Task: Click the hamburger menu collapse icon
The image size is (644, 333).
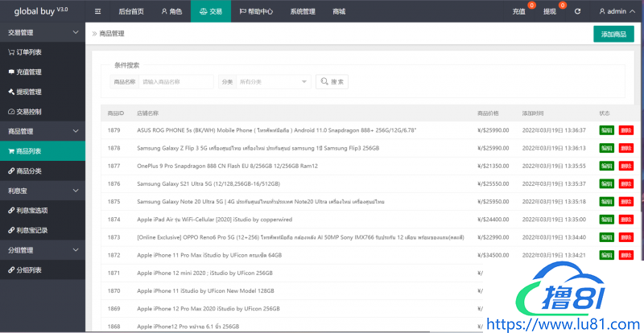Action: point(97,12)
